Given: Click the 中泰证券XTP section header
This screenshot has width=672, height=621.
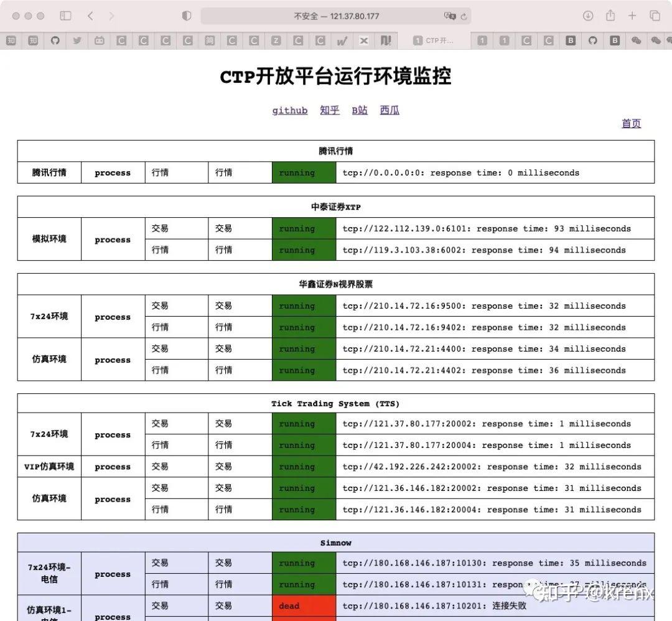Looking at the screenshot, I should [335, 207].
